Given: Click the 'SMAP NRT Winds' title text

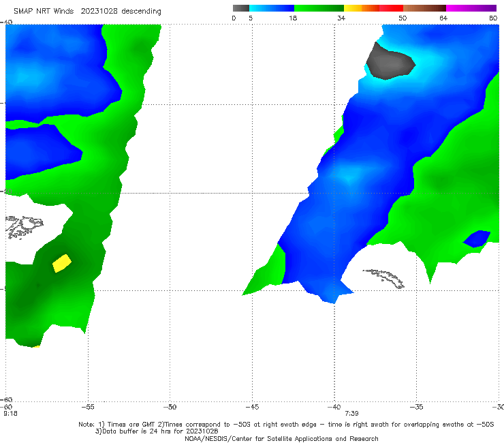Looking at the screenshot, I should pos(44,12).
